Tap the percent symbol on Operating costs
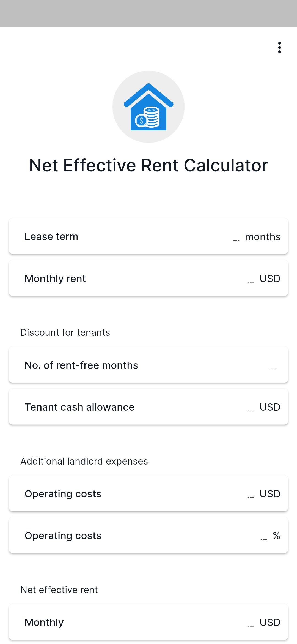The width and height of the screenshot is (297, 644). click(x=276, y=536)
